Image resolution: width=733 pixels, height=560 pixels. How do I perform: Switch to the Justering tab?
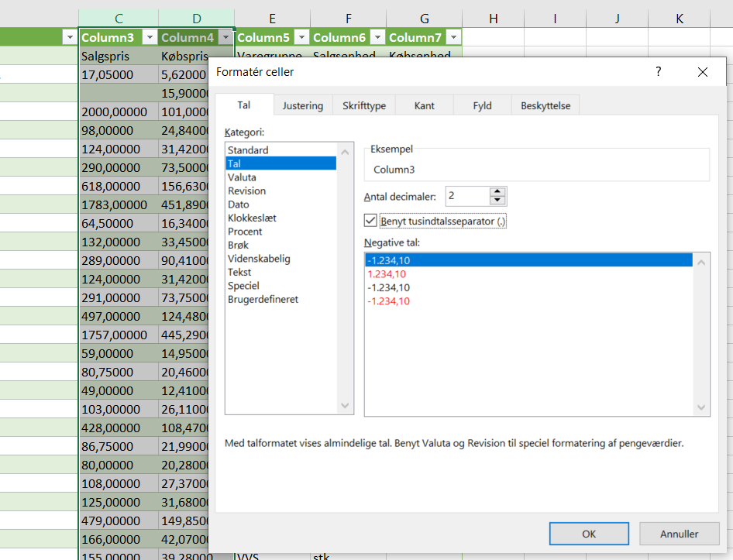click(302, 105)
